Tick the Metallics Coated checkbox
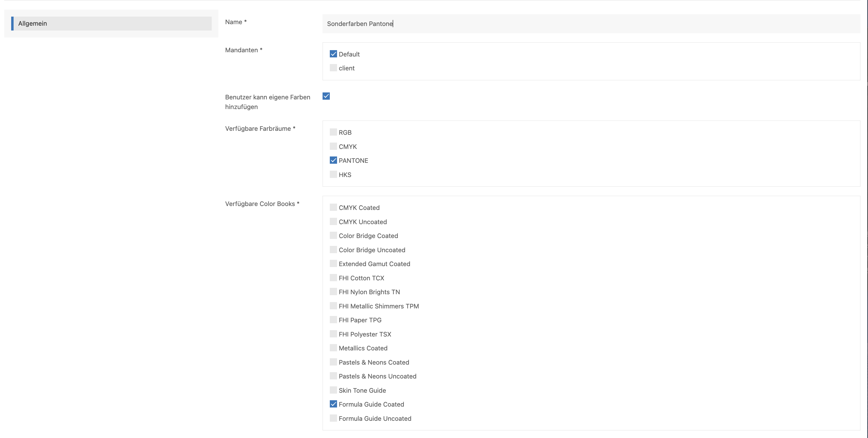868x438 pixels. [x=333, y=348]
